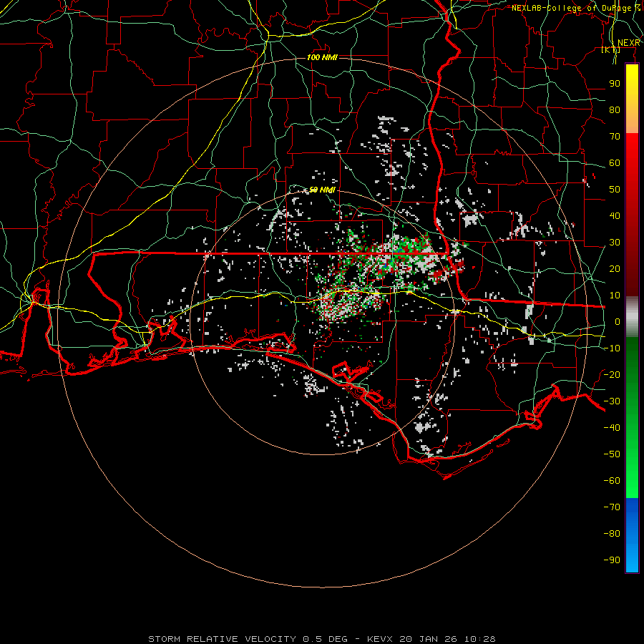Click the 60 value on velocity legend

(615, 162)
